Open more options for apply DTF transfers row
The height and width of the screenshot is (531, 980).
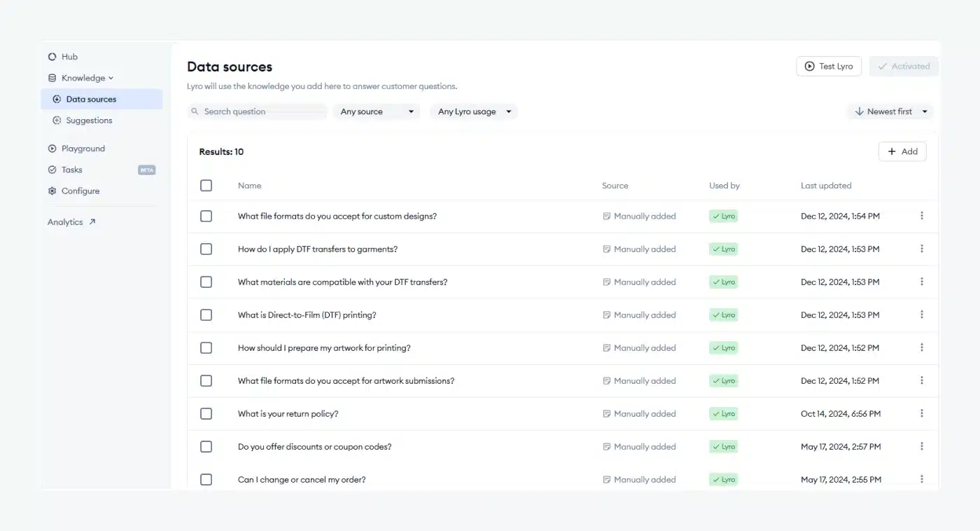pos(922,249)
